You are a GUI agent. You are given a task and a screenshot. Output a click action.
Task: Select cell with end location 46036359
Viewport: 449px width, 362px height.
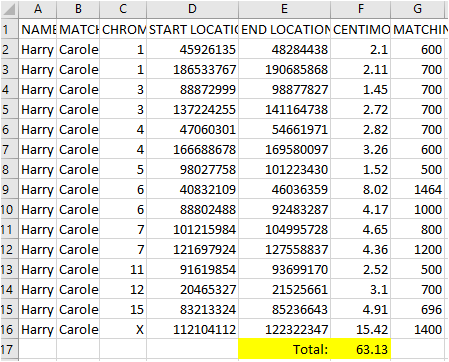[285, 189]
